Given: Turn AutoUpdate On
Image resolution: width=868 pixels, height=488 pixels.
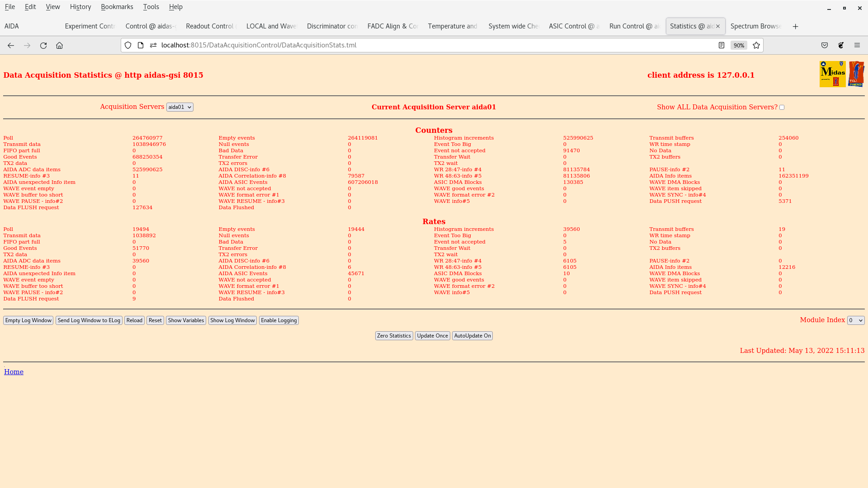Looking at the screenshot, I should [472, 336].
